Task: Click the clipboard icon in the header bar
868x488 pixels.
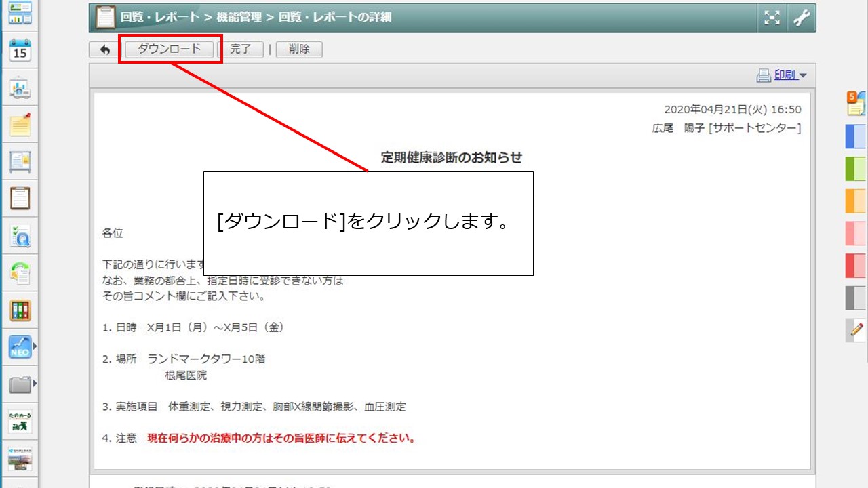Action: coord(106,18)
